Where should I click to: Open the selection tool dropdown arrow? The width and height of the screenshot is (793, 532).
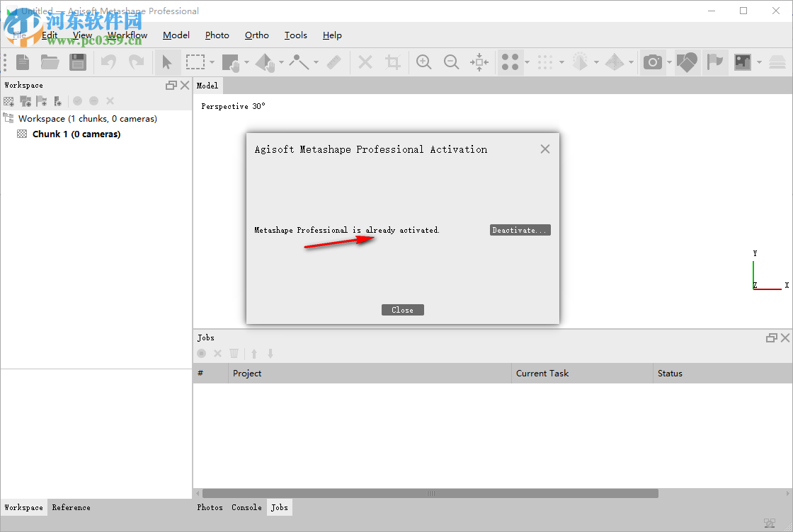[210, 62]
